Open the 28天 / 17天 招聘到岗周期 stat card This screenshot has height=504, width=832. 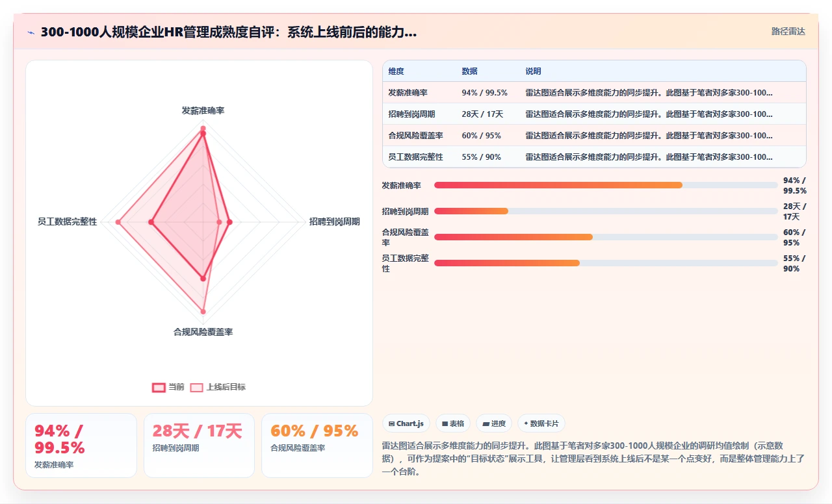199,446
